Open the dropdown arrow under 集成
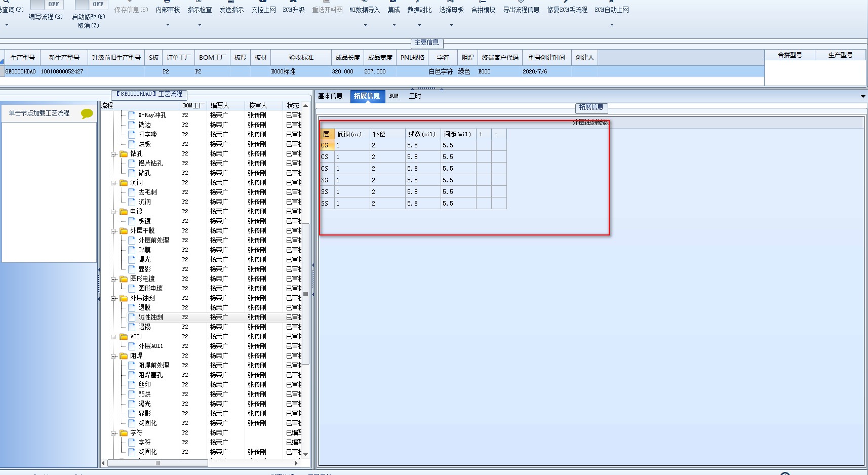The width and height of the screenshot is (868, 475). point(394,25)
